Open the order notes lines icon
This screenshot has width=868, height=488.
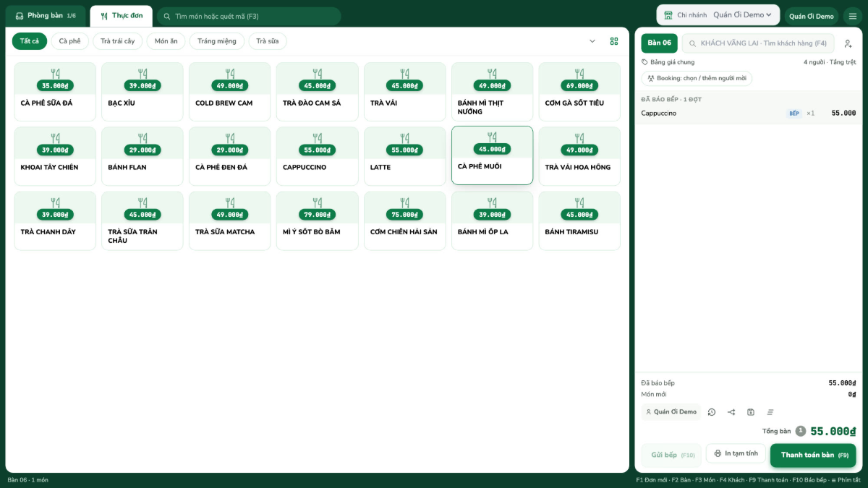pos(770,412)
